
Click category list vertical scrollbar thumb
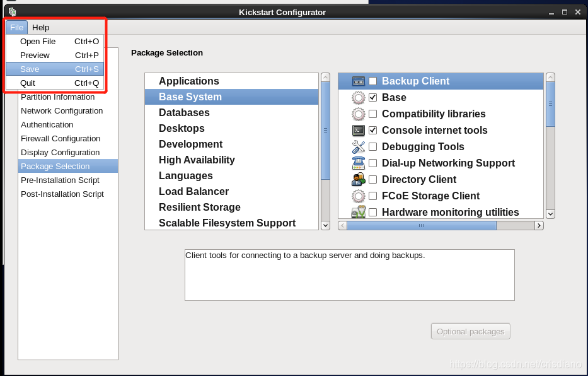(325, 131)
